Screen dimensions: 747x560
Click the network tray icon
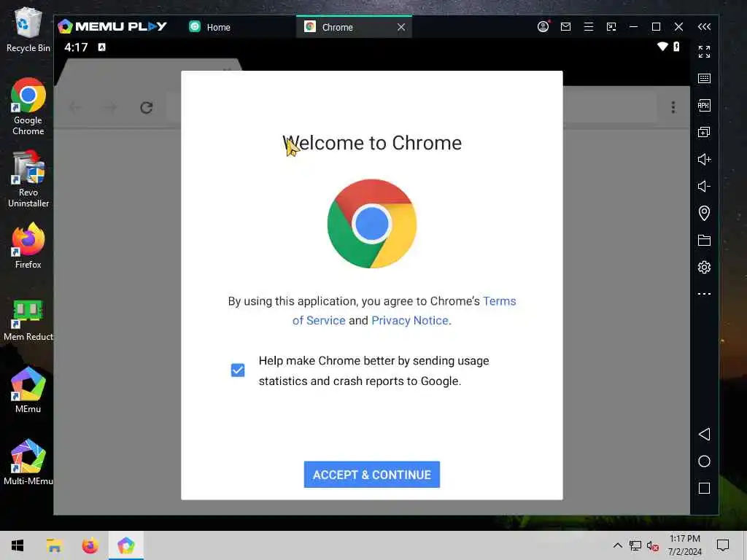click(635, 545)
